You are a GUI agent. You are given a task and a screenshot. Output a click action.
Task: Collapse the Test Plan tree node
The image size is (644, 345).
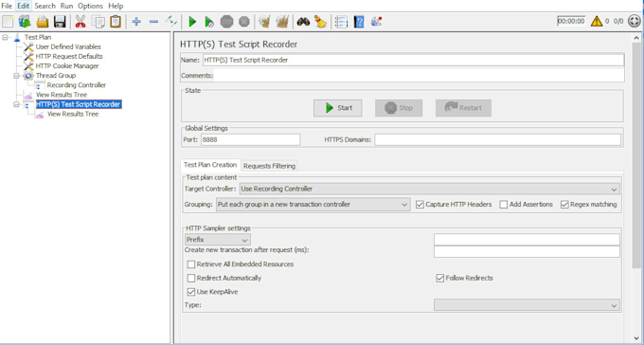5,37
